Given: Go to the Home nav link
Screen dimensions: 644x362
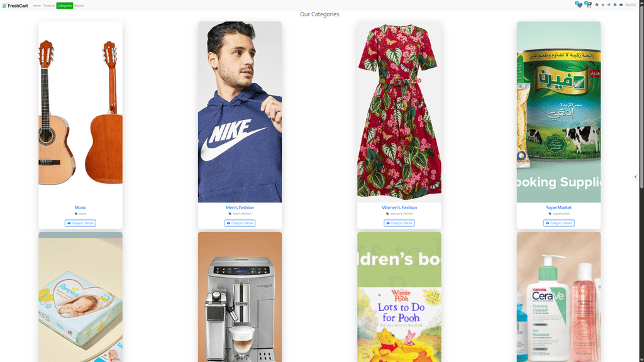Looking at the screenshot, I should (36, 6).
